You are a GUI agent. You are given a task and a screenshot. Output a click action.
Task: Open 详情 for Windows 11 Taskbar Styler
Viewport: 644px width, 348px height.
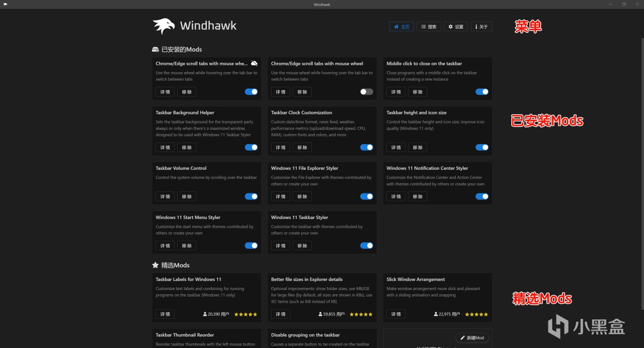pyautogui.click(x=280, y=246)
